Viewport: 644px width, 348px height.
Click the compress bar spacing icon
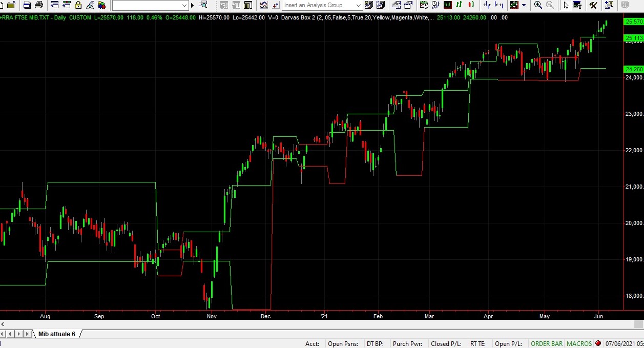click(x=487, y=5)
